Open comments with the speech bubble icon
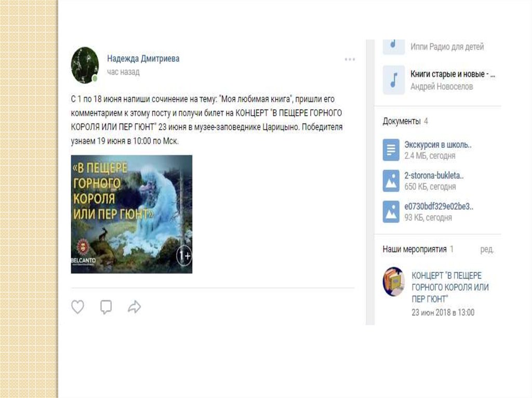This screenshot has height=398, width=532. tap(106, 307)
